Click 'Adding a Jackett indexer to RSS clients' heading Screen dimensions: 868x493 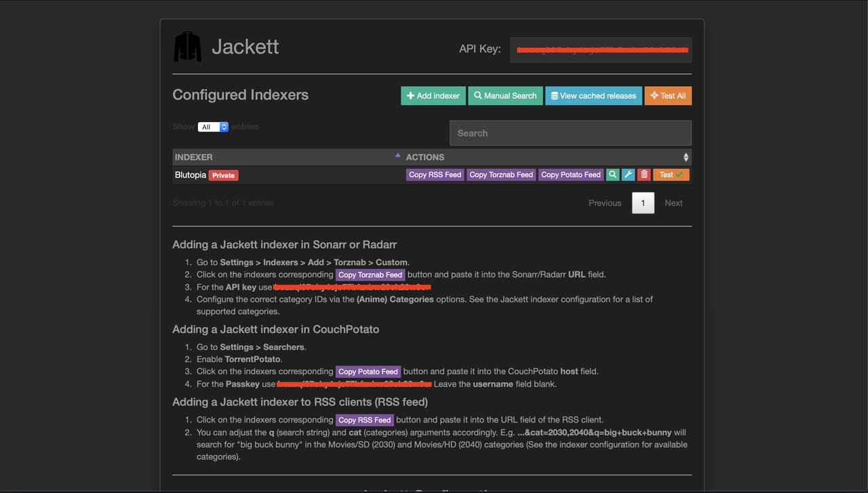coord(300,402)
